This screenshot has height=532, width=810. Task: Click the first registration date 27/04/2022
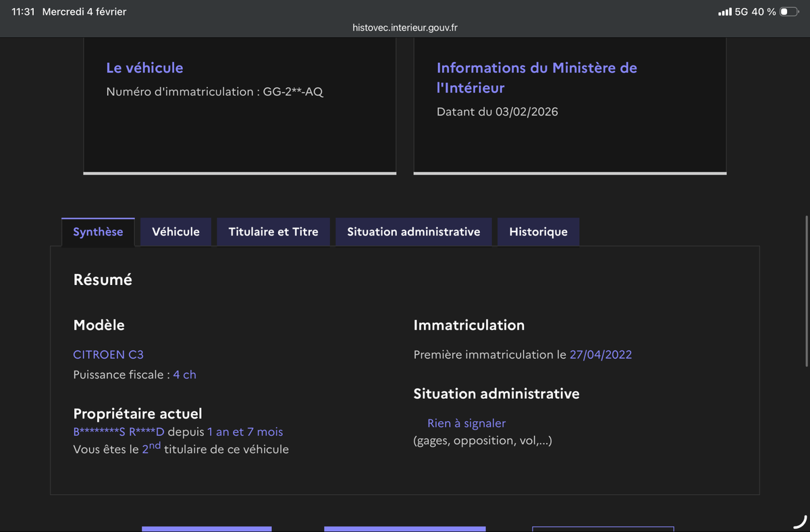(x=601, y=354)
